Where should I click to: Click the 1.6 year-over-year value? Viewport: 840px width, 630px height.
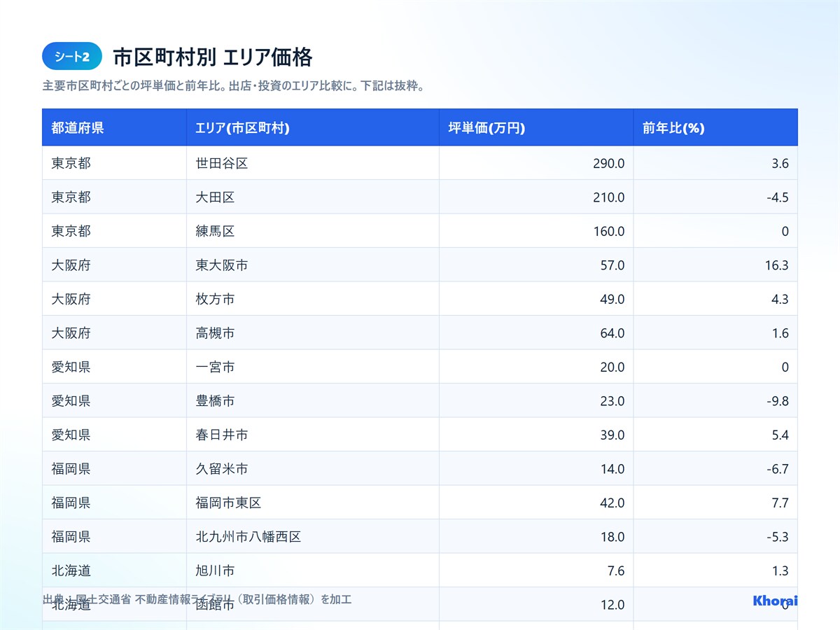(x=780, y=333)
